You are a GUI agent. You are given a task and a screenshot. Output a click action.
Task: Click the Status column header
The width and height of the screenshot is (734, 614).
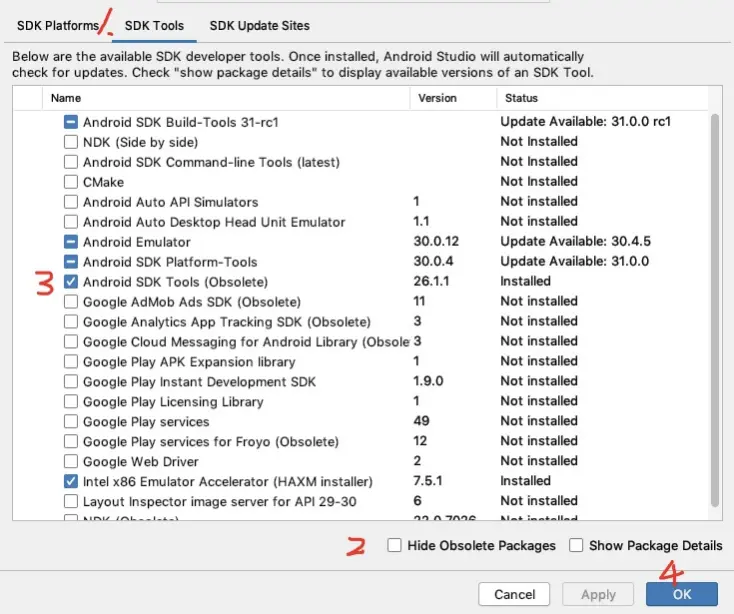pyautogui.click(x=521, y=98)
